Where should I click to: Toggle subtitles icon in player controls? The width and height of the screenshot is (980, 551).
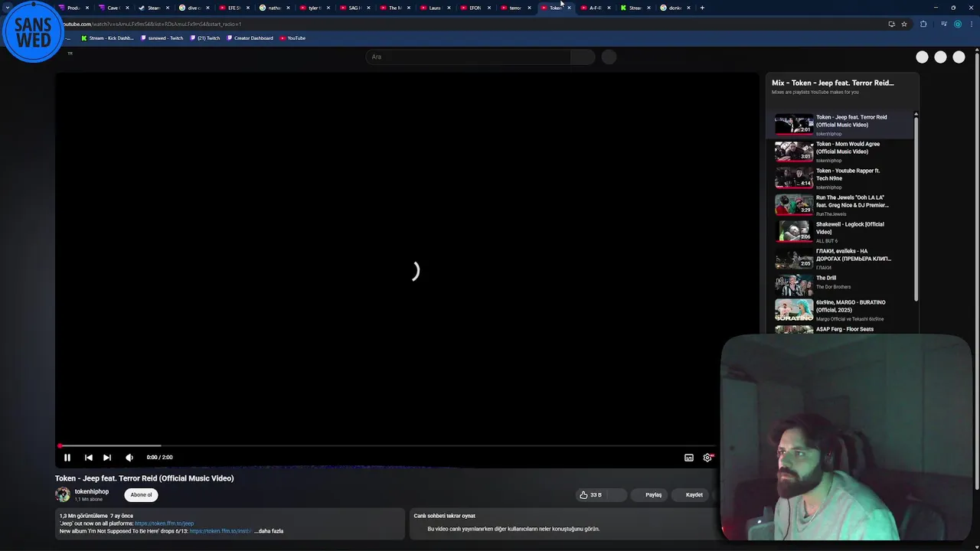689,458
